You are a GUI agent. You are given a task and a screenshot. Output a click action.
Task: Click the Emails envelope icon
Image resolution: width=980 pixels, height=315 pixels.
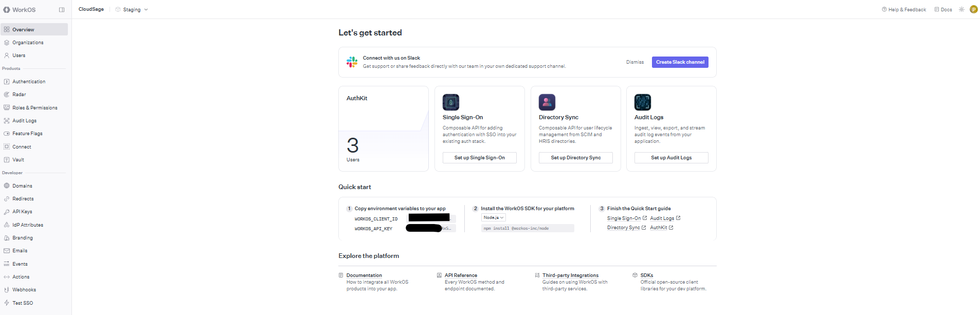pyautogui.click(x=7, y=251)
